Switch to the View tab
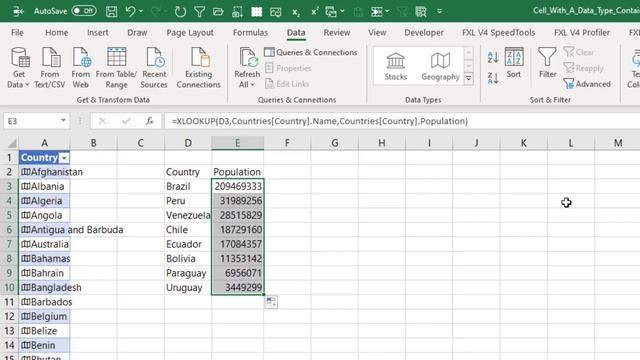Image resolution: width=640 pixels, height=360 pixels. coord(377,33)
